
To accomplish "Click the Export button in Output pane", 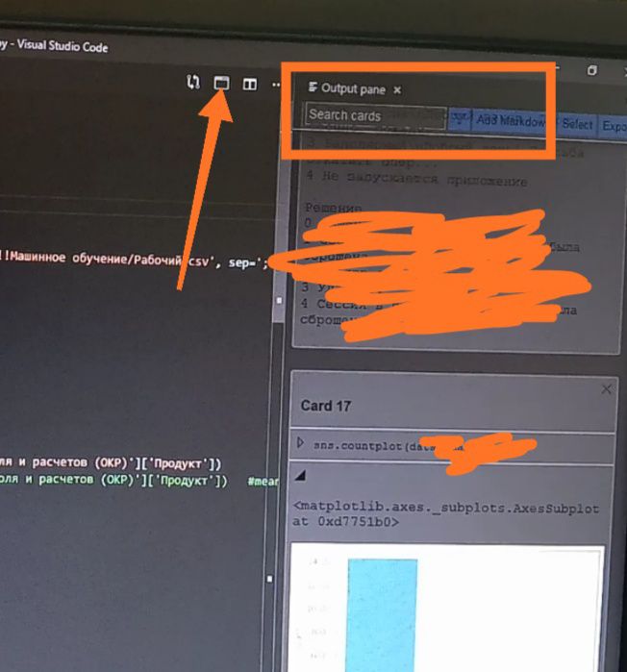I will (614, 126).
